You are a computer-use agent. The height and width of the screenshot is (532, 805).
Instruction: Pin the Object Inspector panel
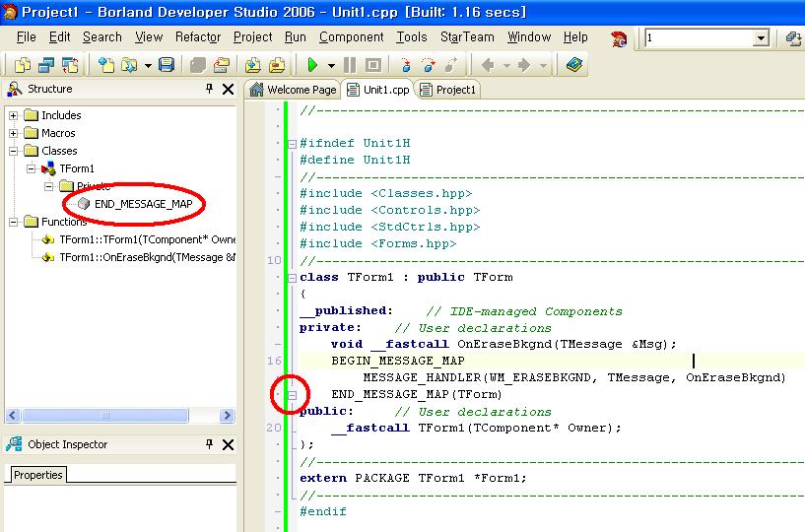[209, 444]
